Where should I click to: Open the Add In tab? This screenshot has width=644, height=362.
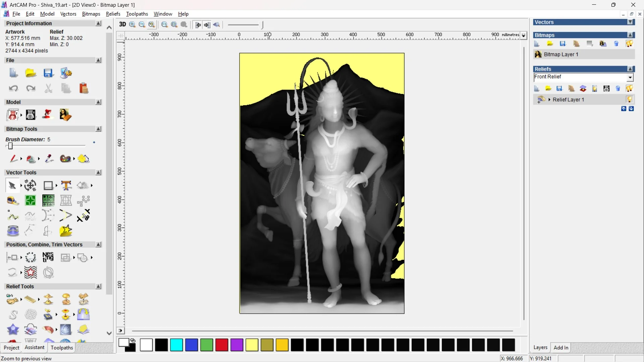(561, 348)
